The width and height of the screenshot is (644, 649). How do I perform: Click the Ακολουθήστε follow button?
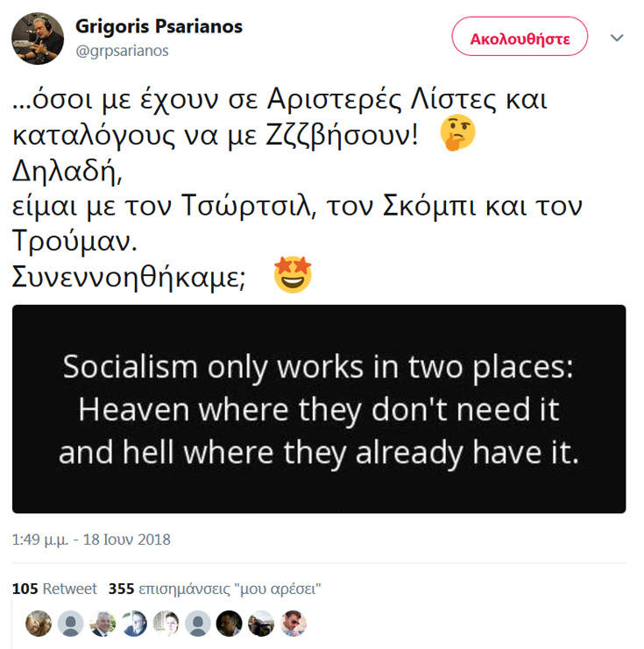tap(520, 37)
